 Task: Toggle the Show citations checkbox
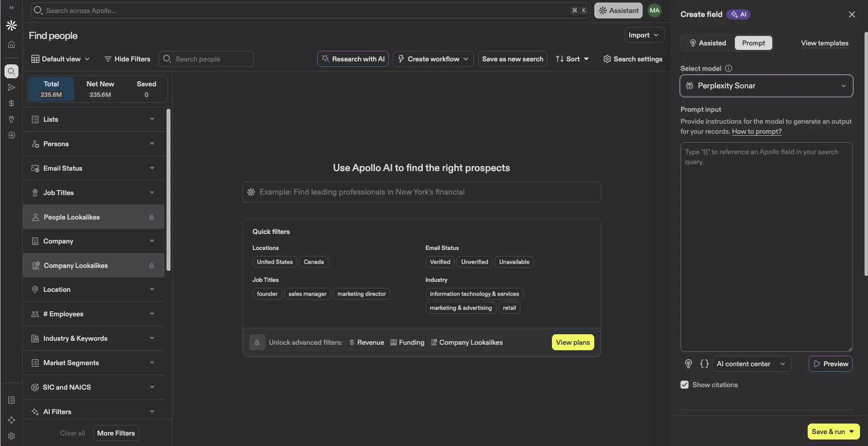[x=685, y=385]
